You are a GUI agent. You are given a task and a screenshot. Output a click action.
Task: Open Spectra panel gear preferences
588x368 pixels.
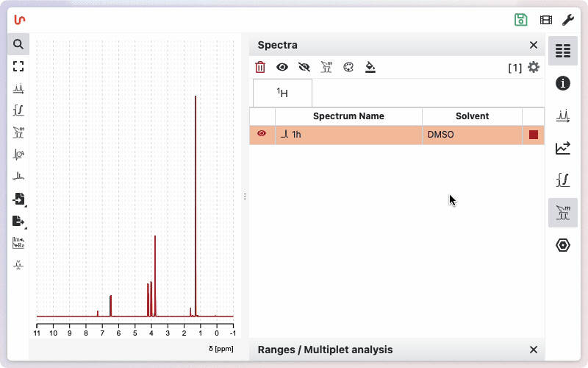pyautogui.click(x=534, y=67)
